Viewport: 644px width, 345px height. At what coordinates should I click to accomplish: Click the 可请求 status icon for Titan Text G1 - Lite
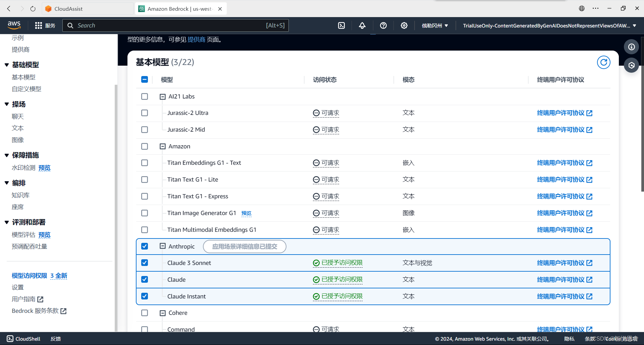click(x=316, y=180)
